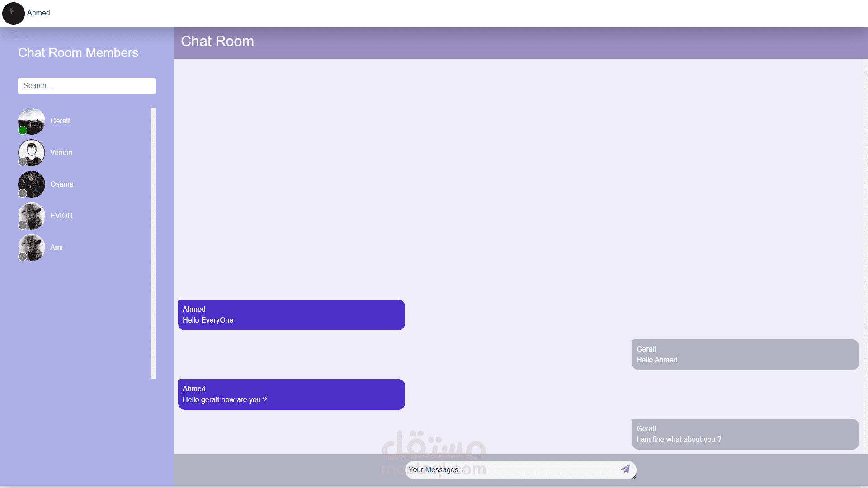The width and height of the screenshot is (868, 488).
Task: Click Osama's profile picture icon
Action: pos(31,184)
